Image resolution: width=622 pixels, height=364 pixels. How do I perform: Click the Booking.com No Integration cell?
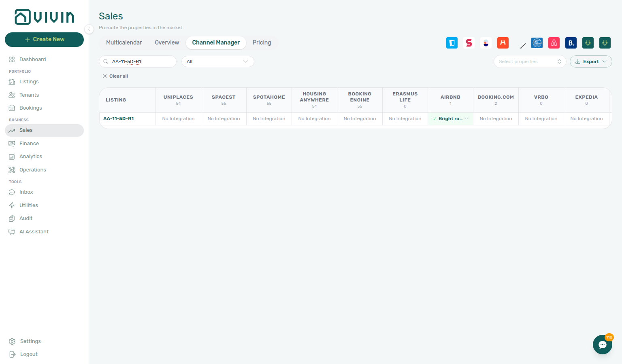[x=496, y=119]
